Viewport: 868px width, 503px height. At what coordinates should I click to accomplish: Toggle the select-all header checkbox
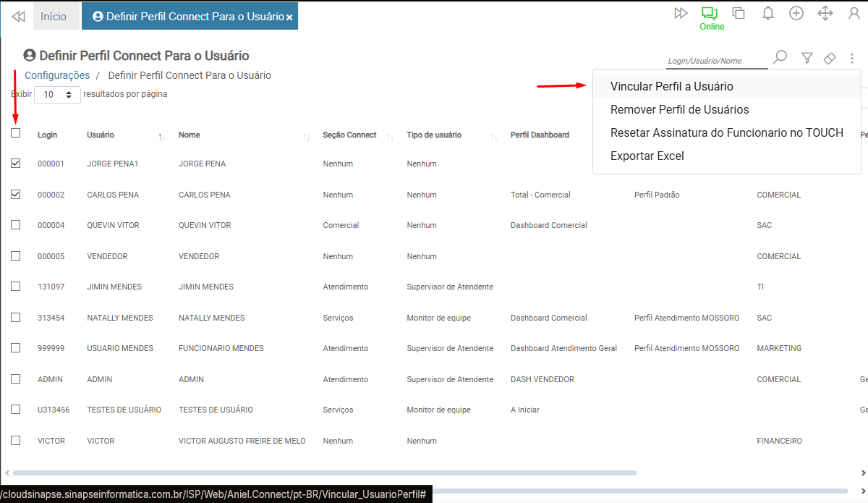pyautogui.click(x=16, y=133)
